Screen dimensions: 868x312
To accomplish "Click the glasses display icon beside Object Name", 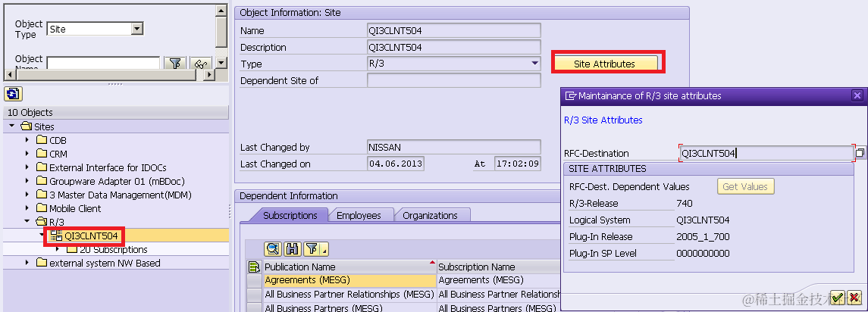I will pyautogui.click(x=200, y=63).
